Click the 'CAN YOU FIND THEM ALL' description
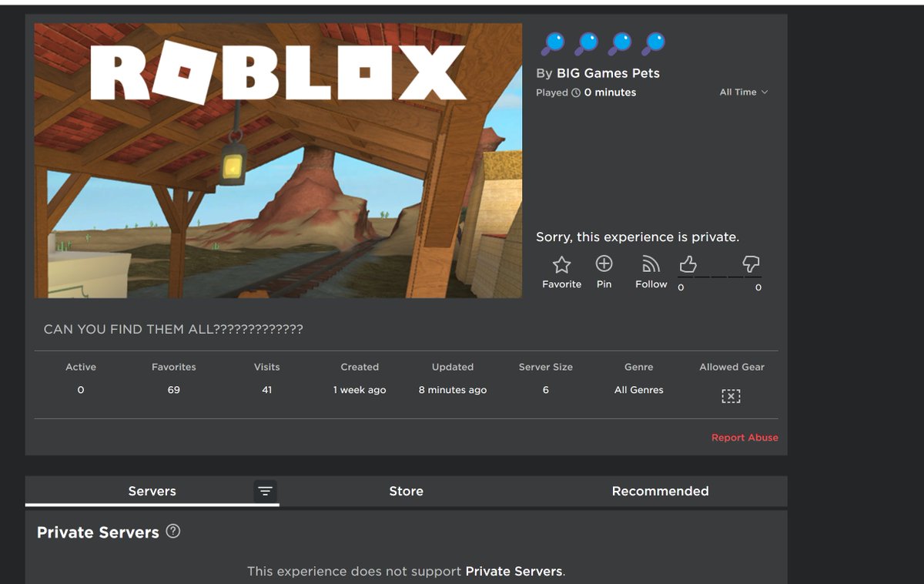Image resolution: width=924 pixels, height=584 pixels. [173, 329]
